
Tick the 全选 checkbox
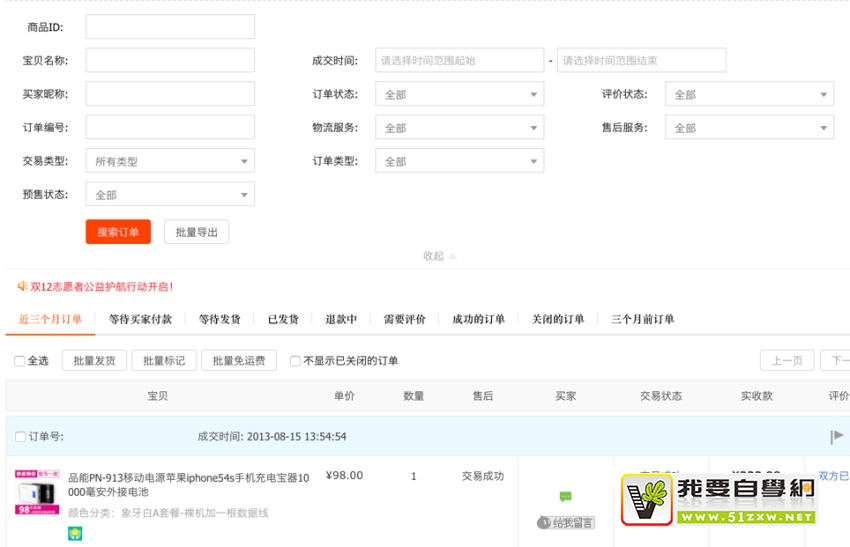pos(20,361)
